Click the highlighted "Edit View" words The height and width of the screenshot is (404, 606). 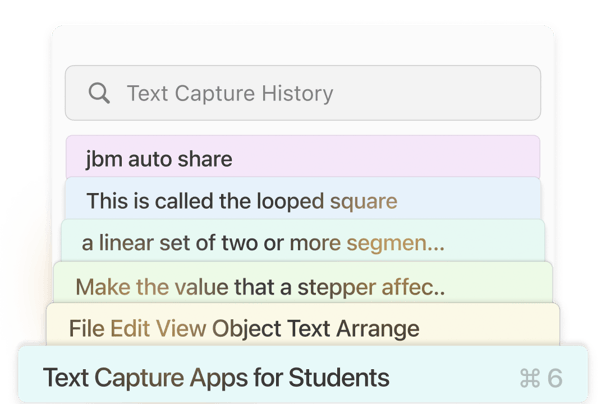coord(158,328)
